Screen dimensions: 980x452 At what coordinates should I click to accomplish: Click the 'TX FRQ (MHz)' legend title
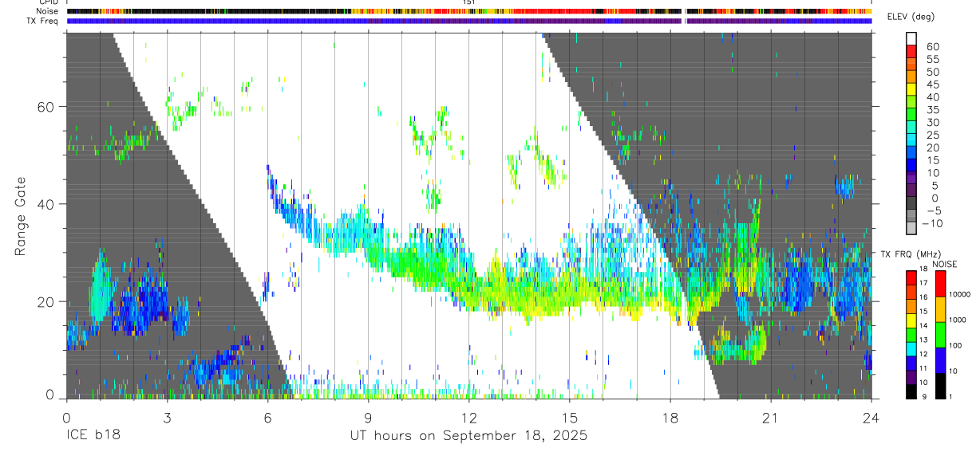click(x=909, y=254)
